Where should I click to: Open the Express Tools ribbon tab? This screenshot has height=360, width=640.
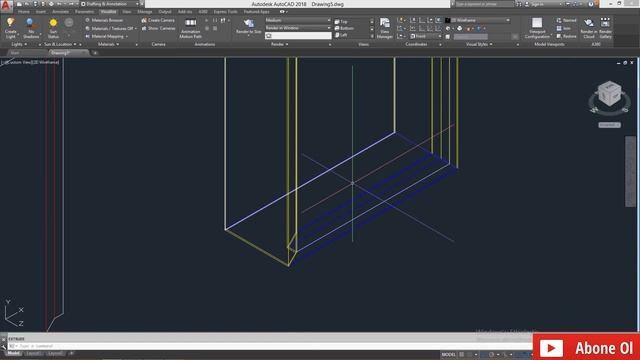(x=225, y=12)
